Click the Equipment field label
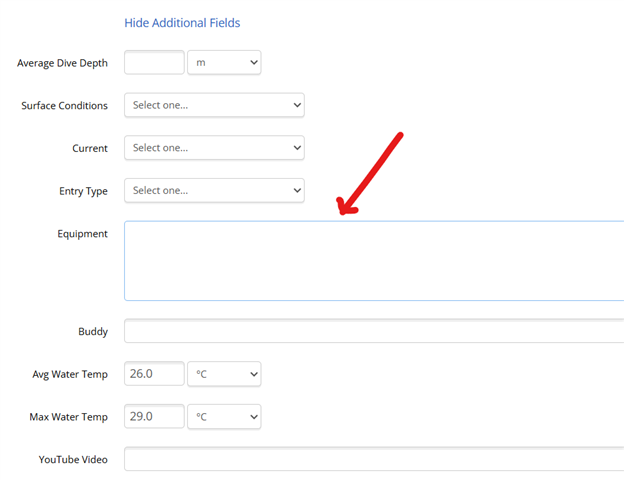Screen dimensions: 624x480 pos(82,234)
